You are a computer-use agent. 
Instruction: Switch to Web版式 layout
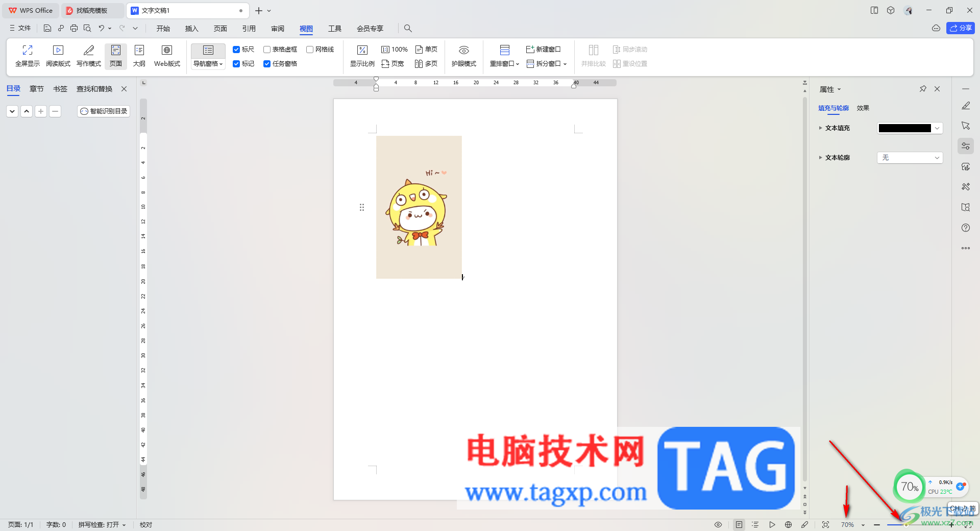pyautogui.click(x=167, y=56)
